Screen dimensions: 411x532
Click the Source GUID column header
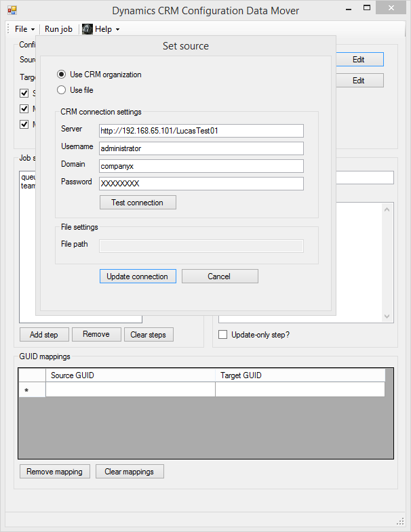click(x=130, y=375)
